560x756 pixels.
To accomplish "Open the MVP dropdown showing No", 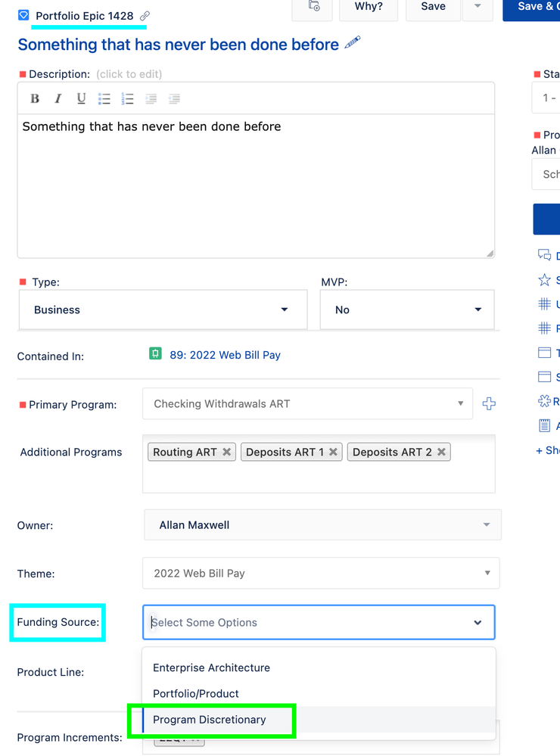I will [407, 310].
